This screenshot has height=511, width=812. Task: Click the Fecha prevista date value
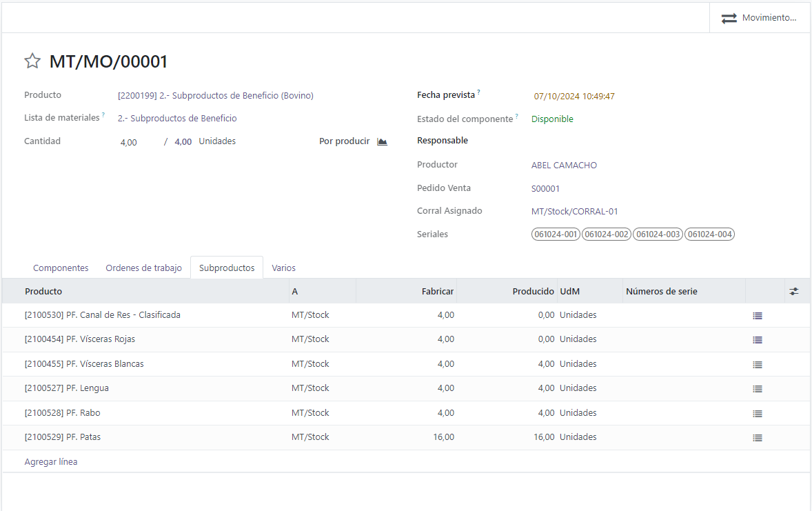pyautogui.click(x=574, y=96)
